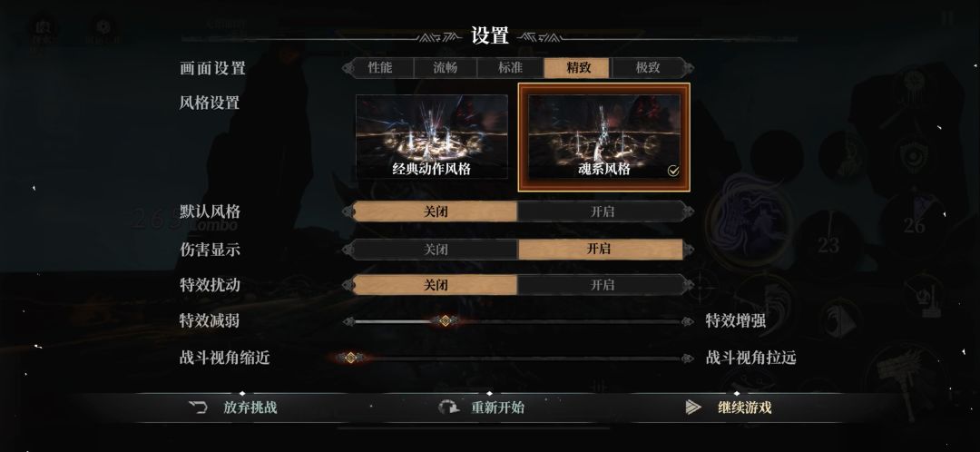Click the 特效减弱 slider diamond handle
980x452 pixels.
[445, 321]
